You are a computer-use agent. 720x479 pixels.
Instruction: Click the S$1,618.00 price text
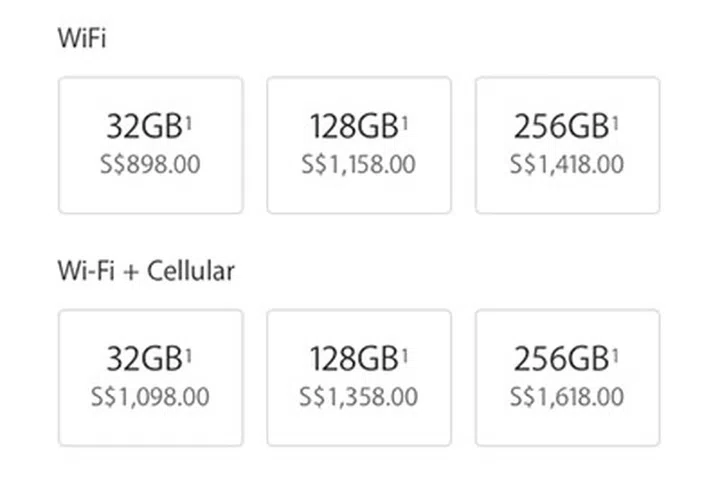567,397
